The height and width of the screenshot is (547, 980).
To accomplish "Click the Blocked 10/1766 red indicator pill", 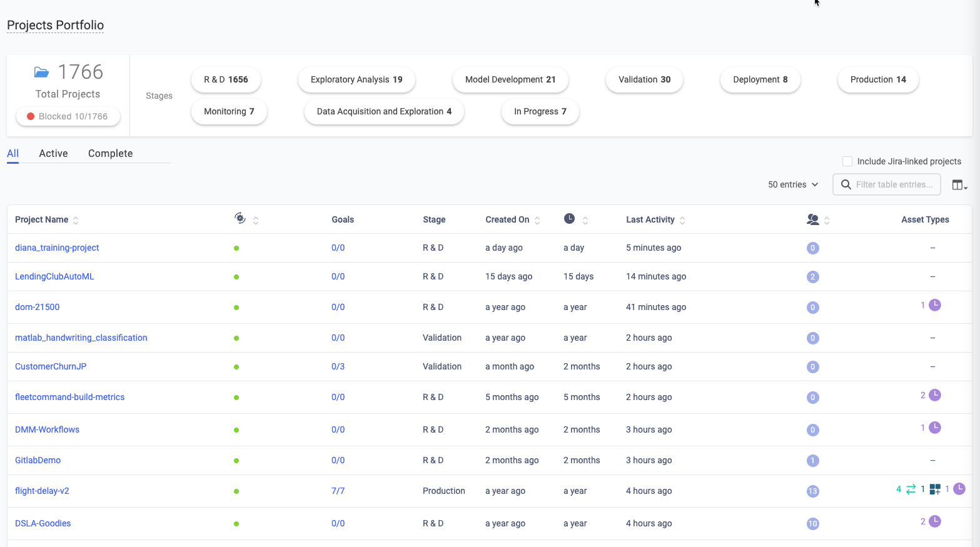I will (68, 117).
